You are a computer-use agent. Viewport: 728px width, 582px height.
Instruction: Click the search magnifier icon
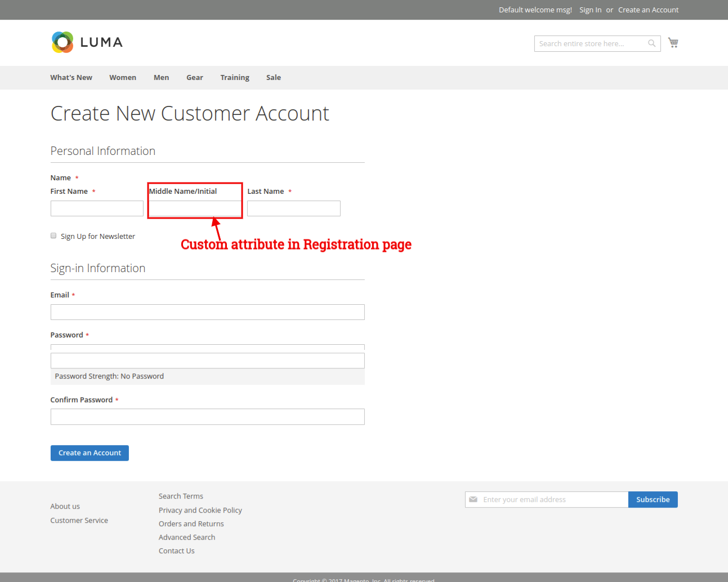(x=651, y=43)
